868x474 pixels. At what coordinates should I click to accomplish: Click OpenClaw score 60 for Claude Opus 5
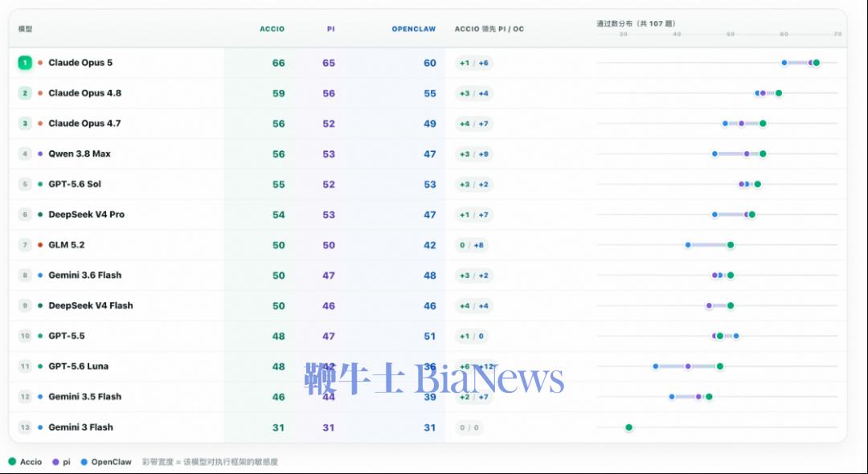pyautogui.click(x=430, y=63)
